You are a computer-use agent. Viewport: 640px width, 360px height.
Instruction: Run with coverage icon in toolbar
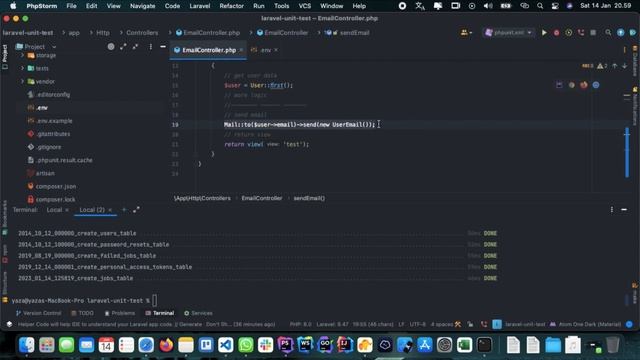[x=569, y=33]
